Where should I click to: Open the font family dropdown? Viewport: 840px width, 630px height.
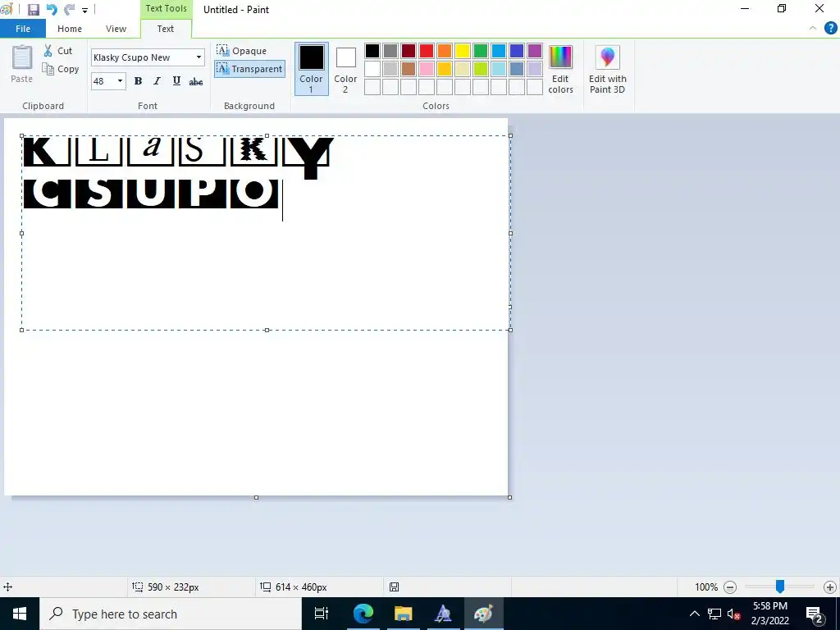click(199, 57)
